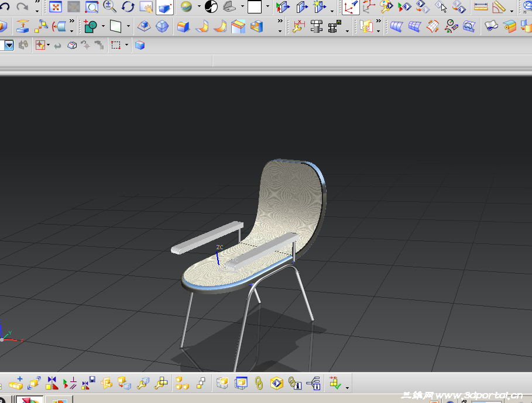
Task: Click the Shaded rendering style sphere icon
Action: click(186, 6)
